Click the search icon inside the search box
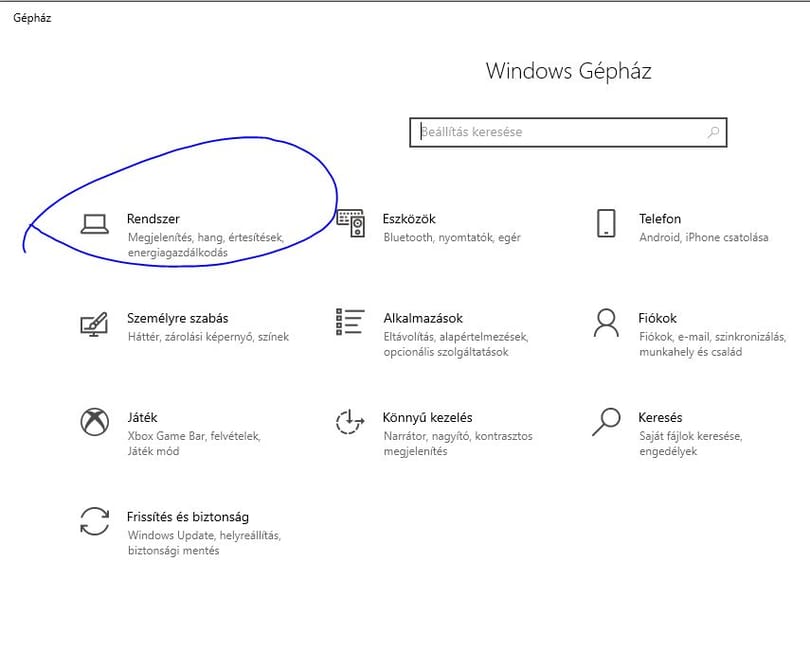The width and height of the screenshot is (810, 666). tap(713, 132)
